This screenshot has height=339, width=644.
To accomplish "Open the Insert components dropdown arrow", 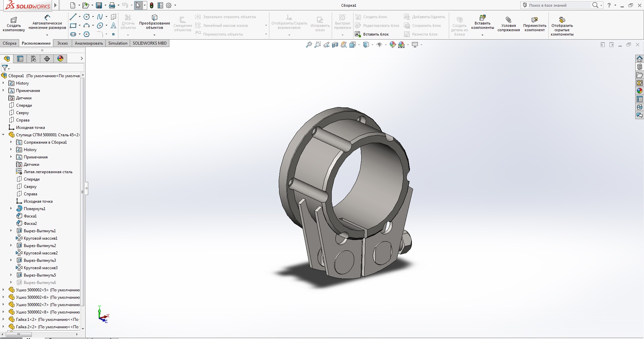I will (x=482, y=35).
